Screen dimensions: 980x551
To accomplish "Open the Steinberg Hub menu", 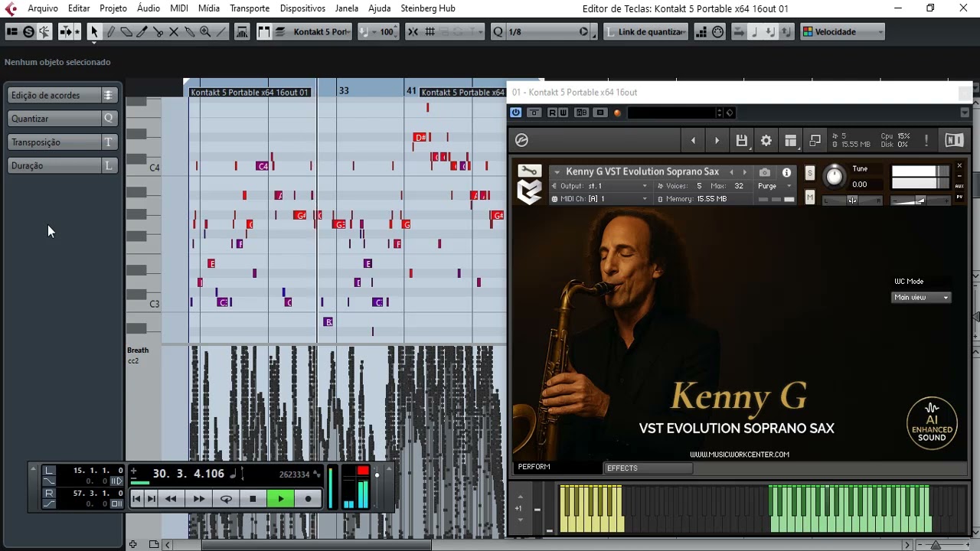I will (x=427, y=8).
